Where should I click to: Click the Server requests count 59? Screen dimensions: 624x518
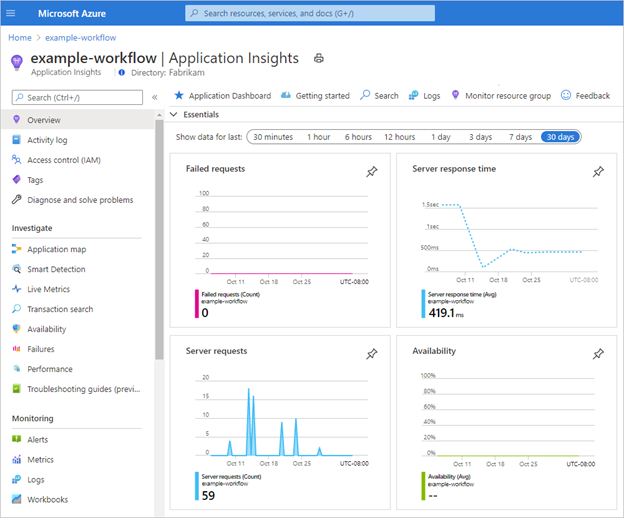click(208, 495)
